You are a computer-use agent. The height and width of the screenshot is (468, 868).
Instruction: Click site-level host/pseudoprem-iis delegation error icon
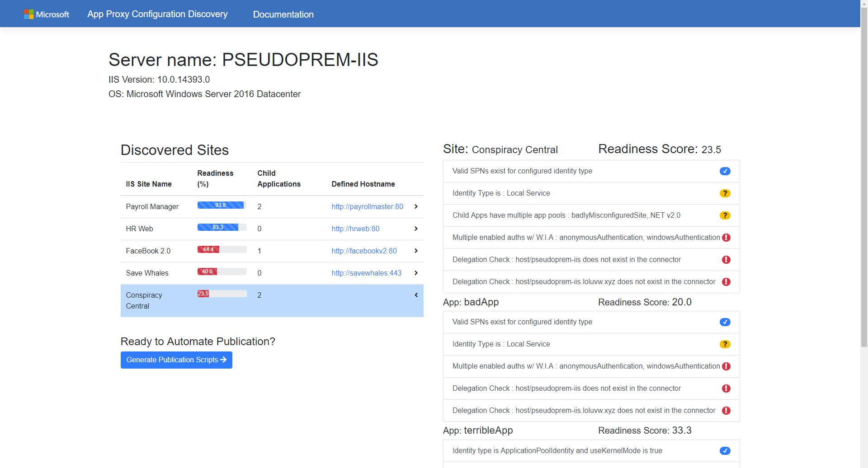click(726, 260)
